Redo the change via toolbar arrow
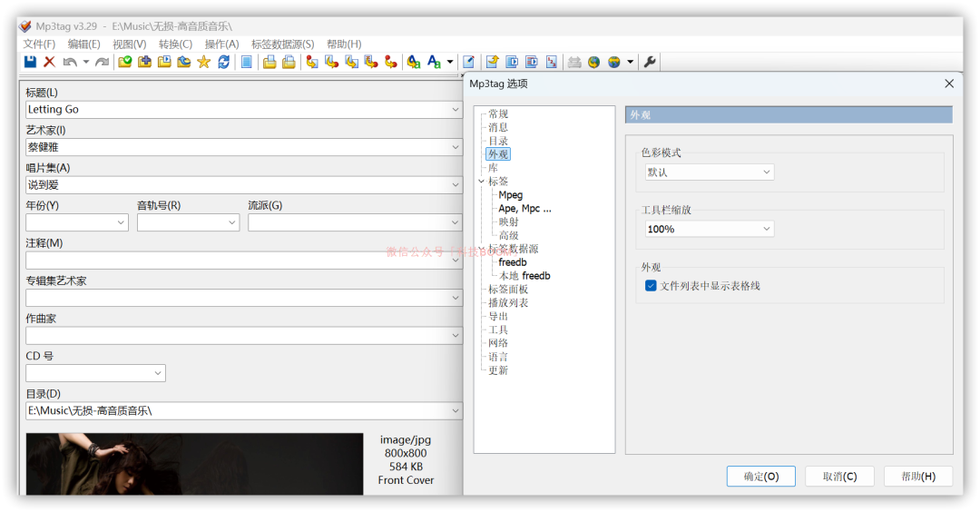The image size is (980, 512). pos(102,61)
